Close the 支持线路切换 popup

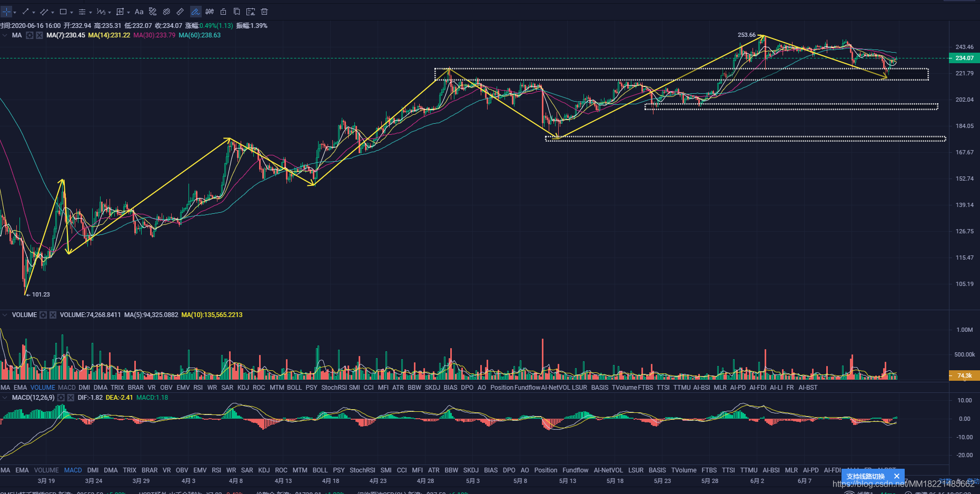[x=897, y=476]
